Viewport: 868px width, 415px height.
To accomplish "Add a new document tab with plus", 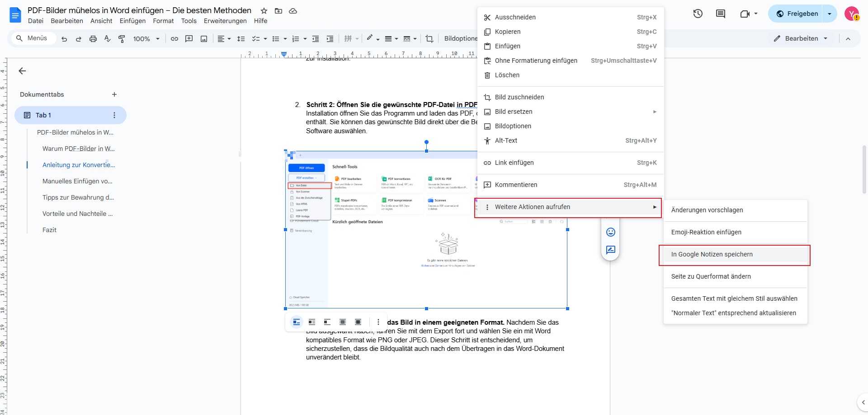I will click(x=114, y=94).
